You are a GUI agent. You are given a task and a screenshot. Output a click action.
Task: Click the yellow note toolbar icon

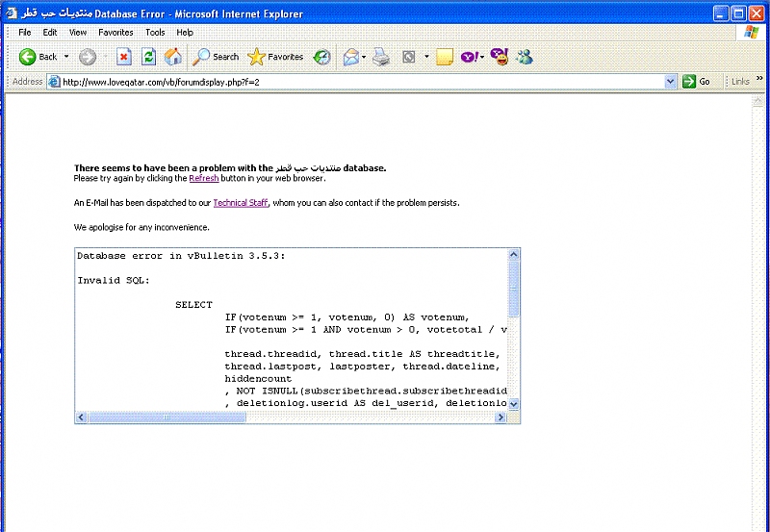click(444, 57)
